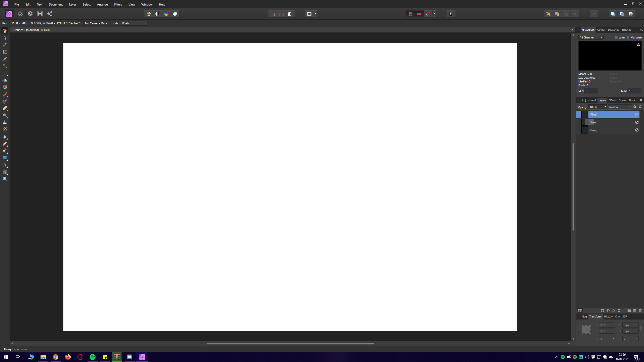644x362 pixels.
Task: Open the Layer menu
Action: [x=72, y=5]
